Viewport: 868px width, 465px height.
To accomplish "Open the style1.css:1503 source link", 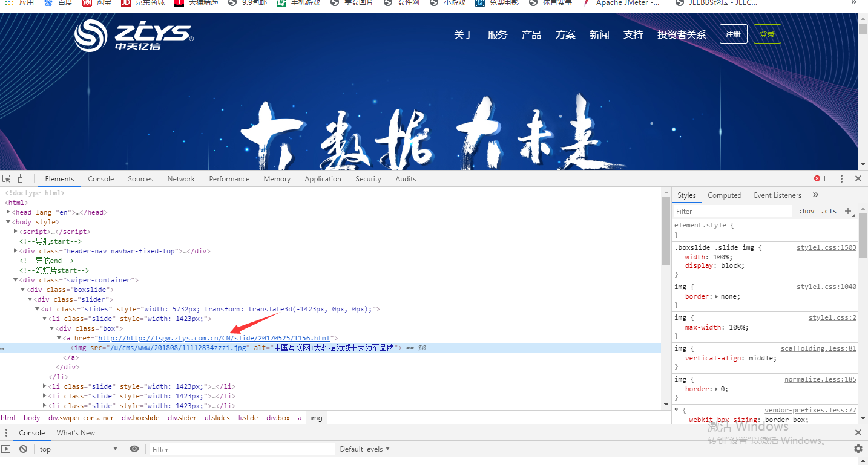I will pos(826,247).
